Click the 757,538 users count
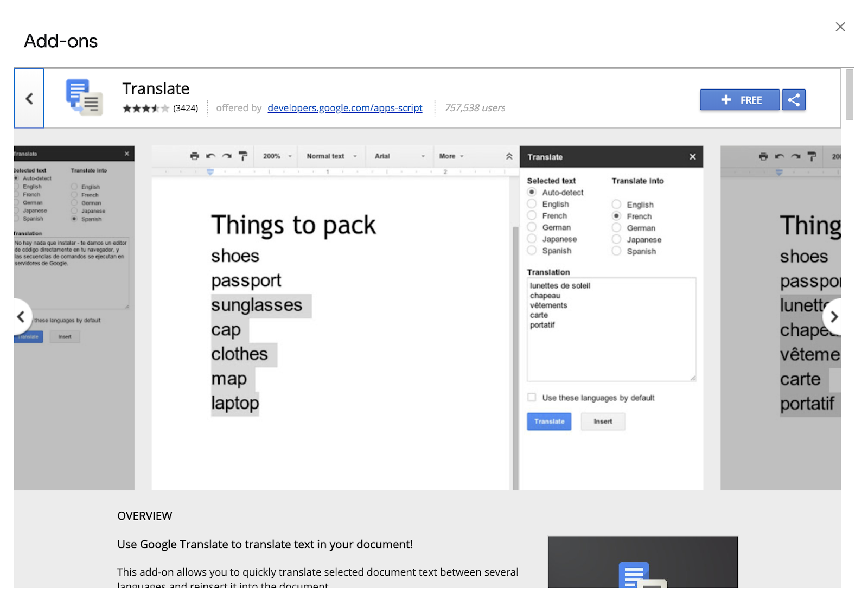 tap(475, 108)
